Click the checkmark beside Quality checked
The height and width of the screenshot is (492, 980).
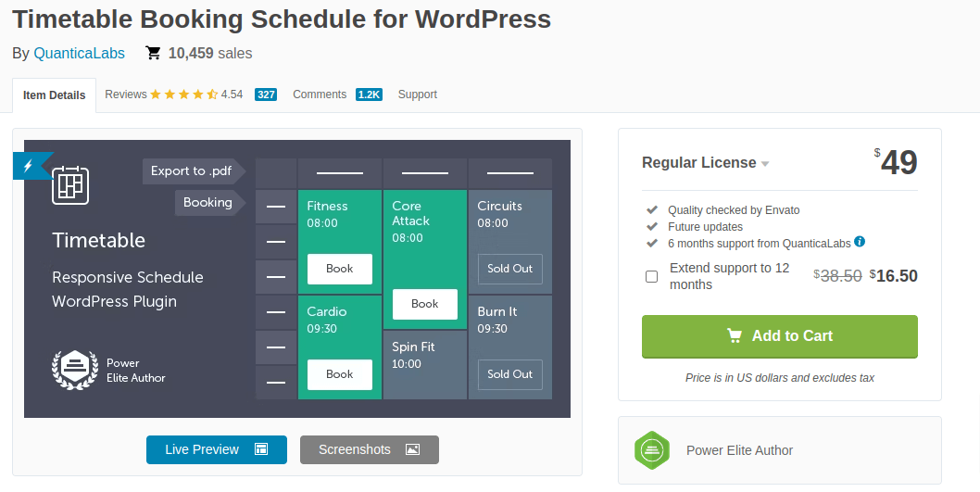coord(652,209)
